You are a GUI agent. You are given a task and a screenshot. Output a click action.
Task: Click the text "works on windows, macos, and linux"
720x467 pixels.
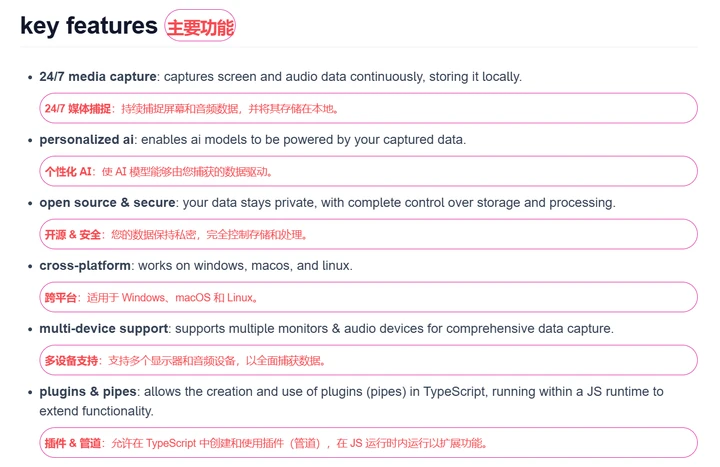pyautogui.click(x=245, y=265)
